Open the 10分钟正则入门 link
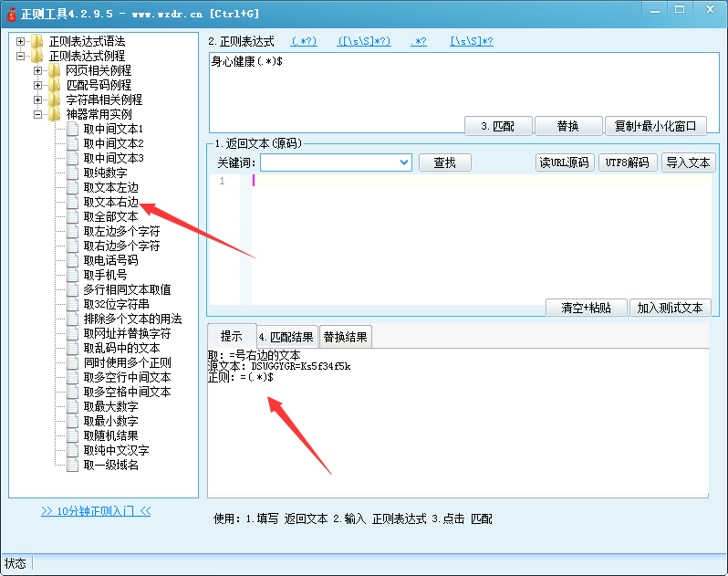This screenshot has width=728, height=576. click(x=96, y=511)
